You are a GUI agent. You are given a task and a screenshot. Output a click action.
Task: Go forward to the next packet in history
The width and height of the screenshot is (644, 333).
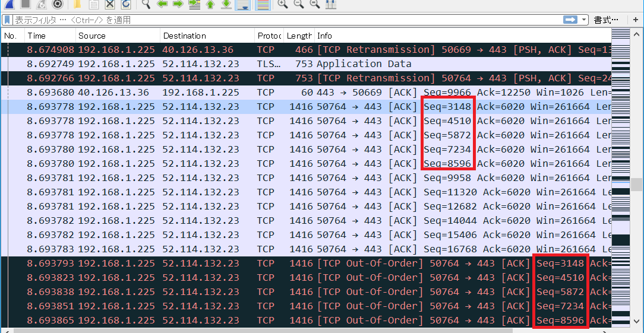(x=178, y=4)
